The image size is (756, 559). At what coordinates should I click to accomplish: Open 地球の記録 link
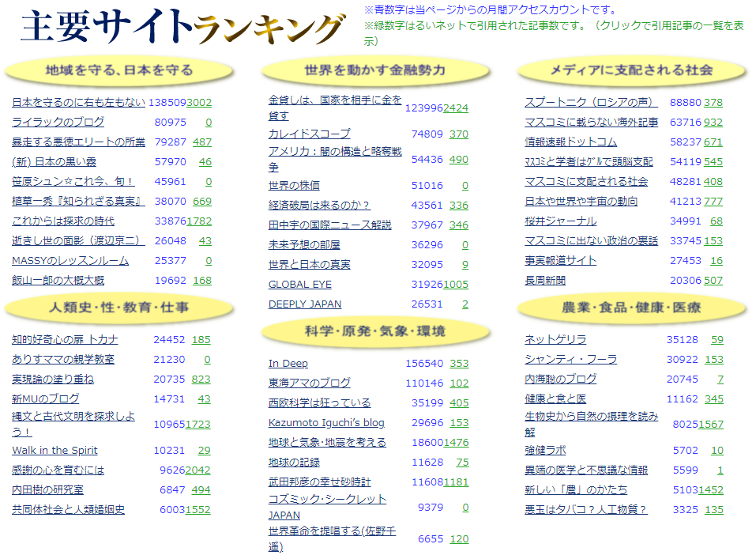[x=294, y=463]
